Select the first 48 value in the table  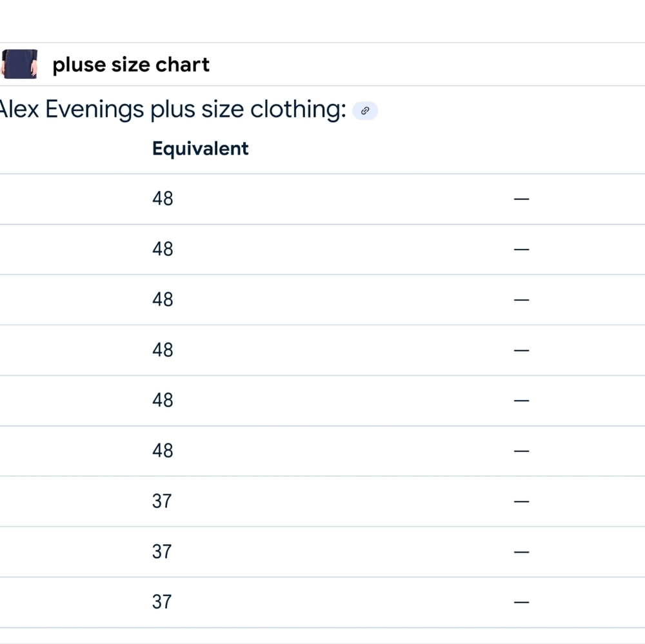pyautogui.click(x=163, y=199)
